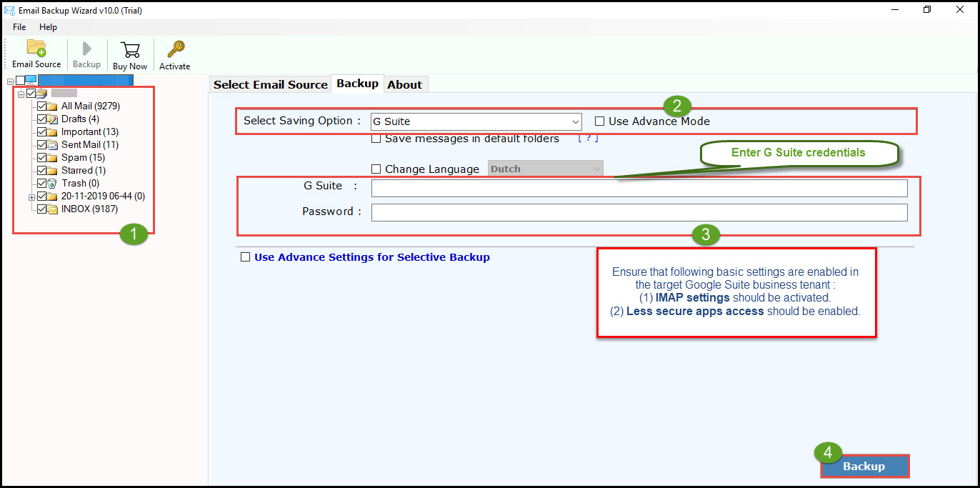Click the blue Backup button
Image resolution: width=980 pixels, height=488 pixels.
point(864,466)
